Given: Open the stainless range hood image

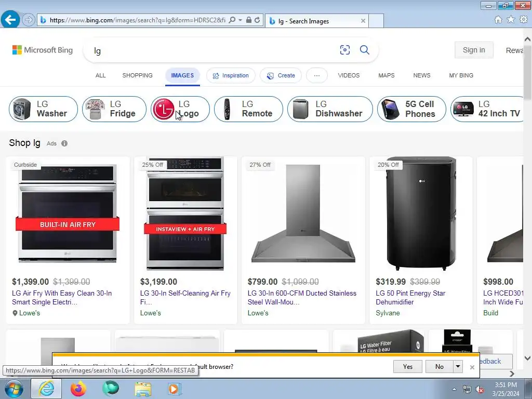Looking at the screenshot, I should [x=303, y=214].
